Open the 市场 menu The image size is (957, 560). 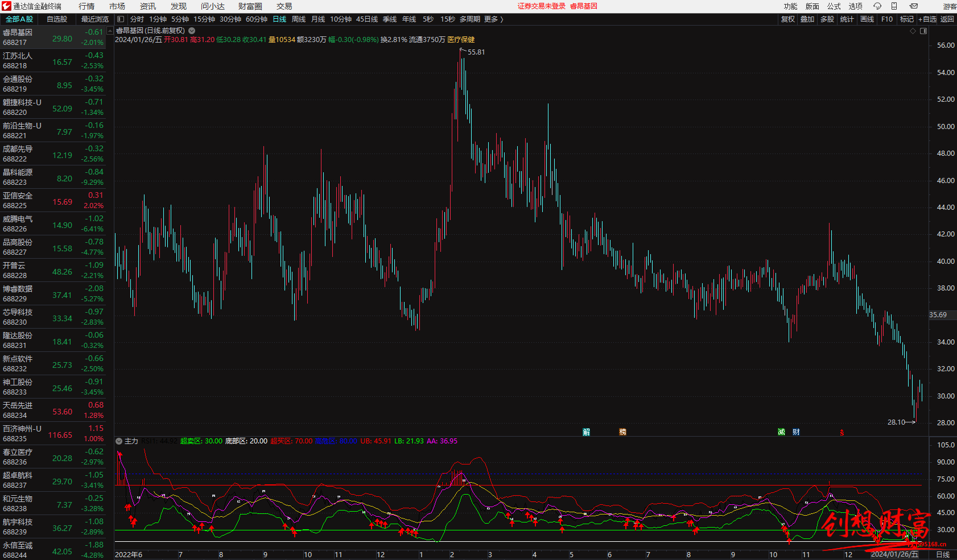pos(117,6)
